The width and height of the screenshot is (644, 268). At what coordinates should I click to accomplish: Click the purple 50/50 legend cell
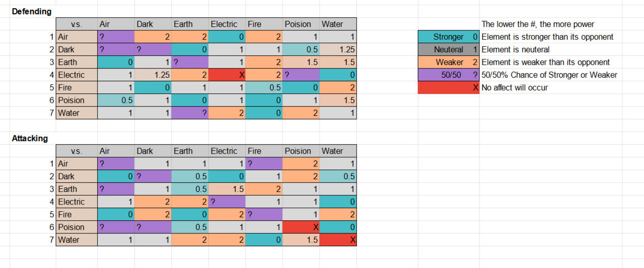(448, 75)
